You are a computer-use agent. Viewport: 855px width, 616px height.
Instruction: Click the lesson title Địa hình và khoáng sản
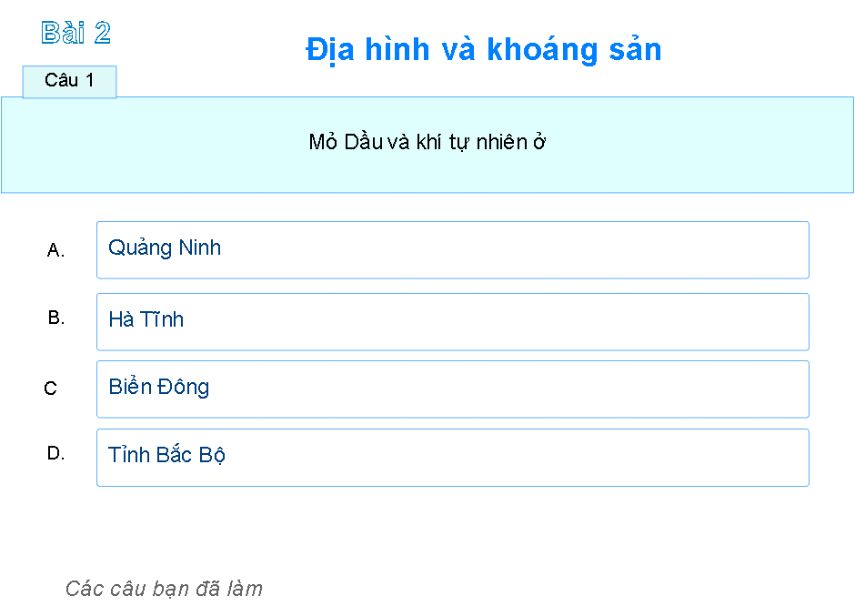(483, 50)
